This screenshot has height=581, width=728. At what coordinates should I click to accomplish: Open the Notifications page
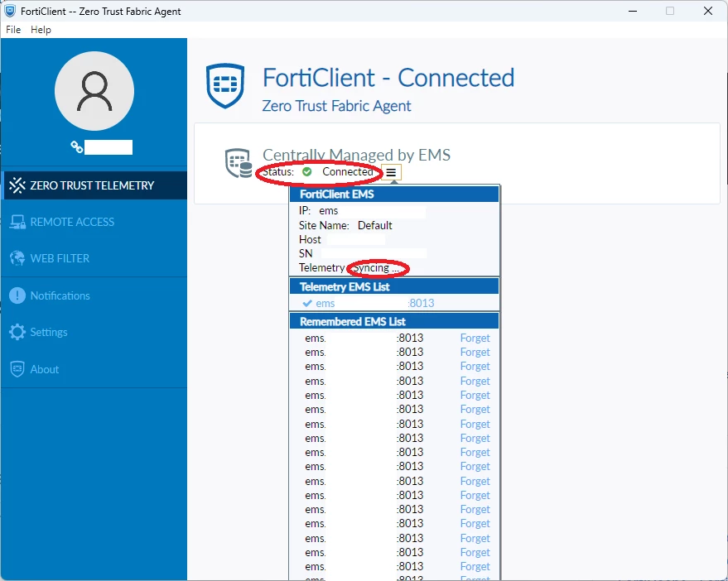(94, 295)
